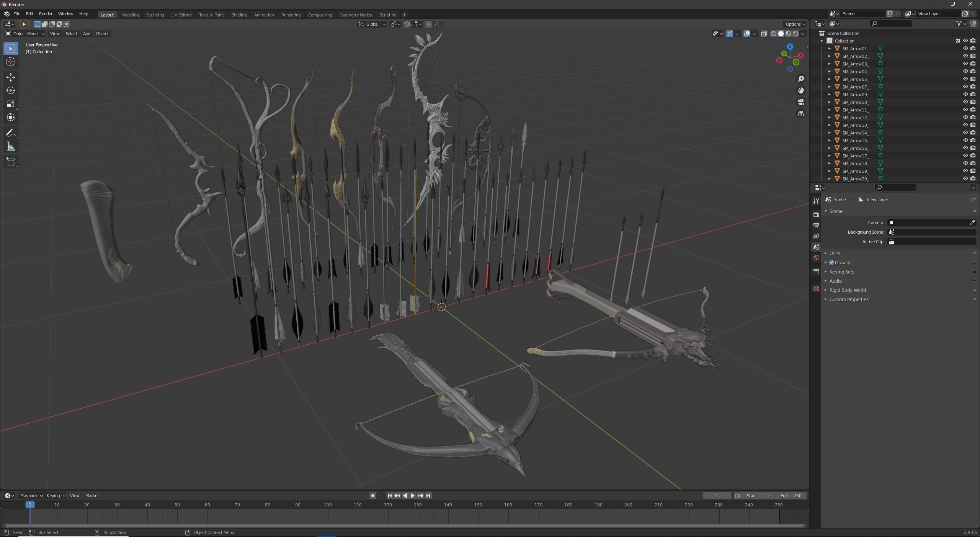The image size is (980, 537).
Task: Click the Add Cube tool icon
Action: coord(11,162)
